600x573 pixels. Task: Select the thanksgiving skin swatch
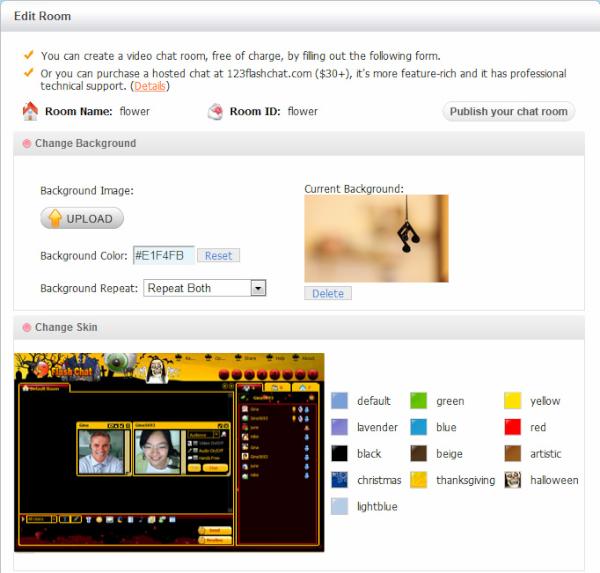pyautogui.click(x=418, y=480)
